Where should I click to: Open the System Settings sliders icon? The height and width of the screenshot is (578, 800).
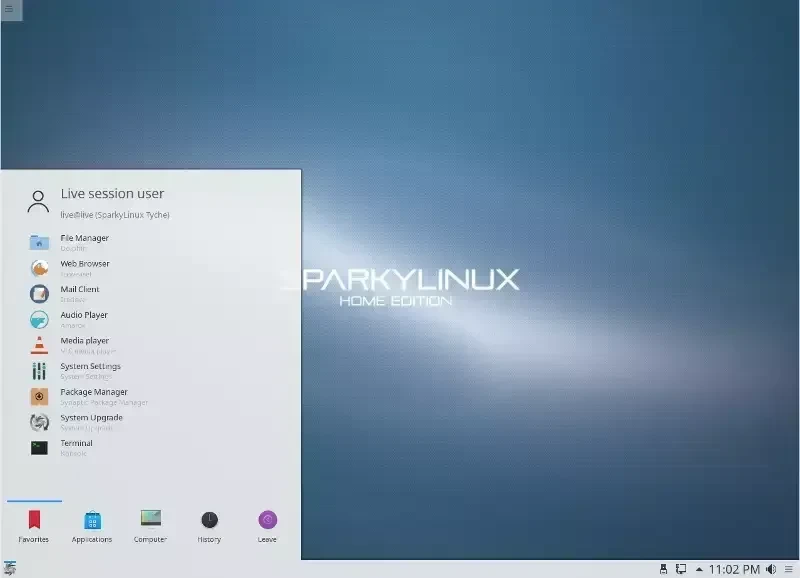39,371
